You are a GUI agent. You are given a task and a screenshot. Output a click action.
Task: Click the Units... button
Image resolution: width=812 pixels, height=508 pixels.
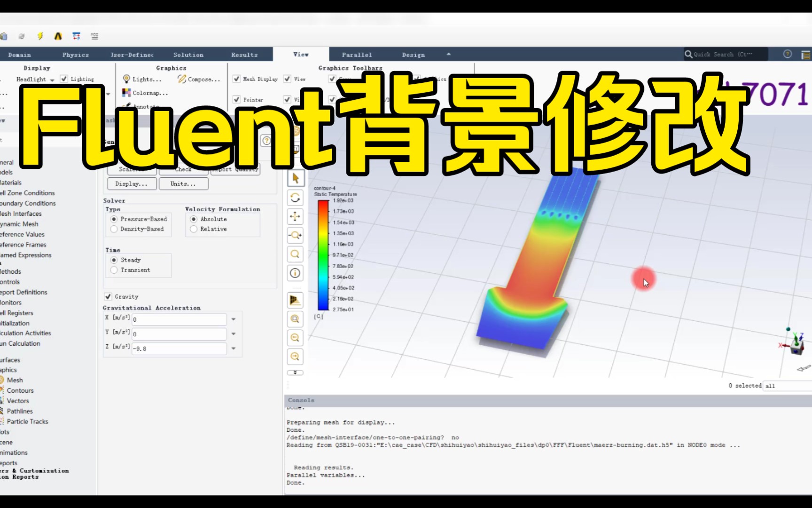[x=183, y=183]
